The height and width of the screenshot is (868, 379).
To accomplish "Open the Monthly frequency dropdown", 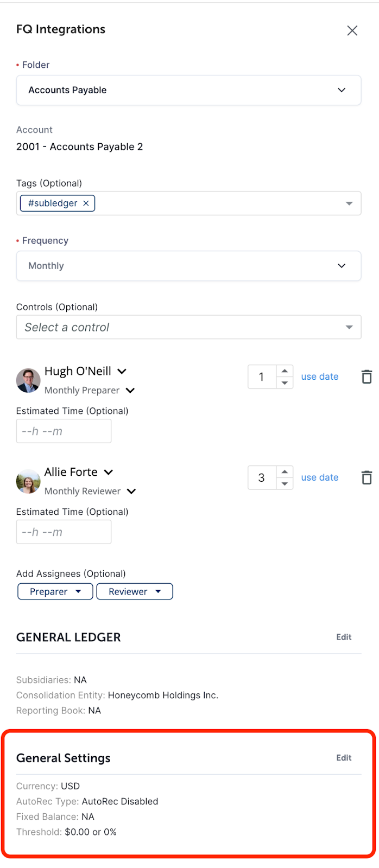I will [x=188, y=266].
